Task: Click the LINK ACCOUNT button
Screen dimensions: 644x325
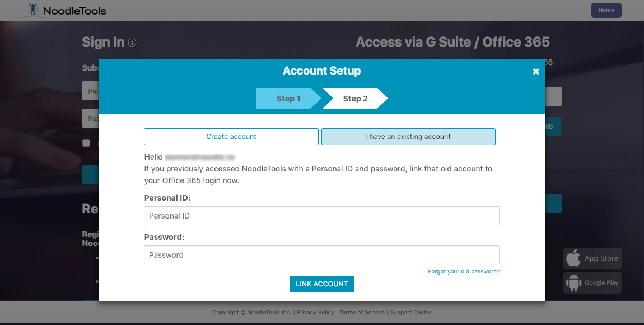Action: coord(321,284)
